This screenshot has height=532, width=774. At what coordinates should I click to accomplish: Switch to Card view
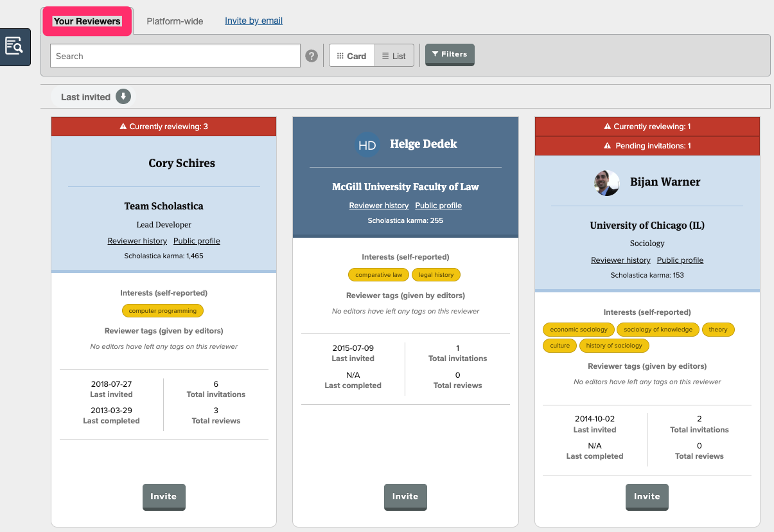coord(351,56)
